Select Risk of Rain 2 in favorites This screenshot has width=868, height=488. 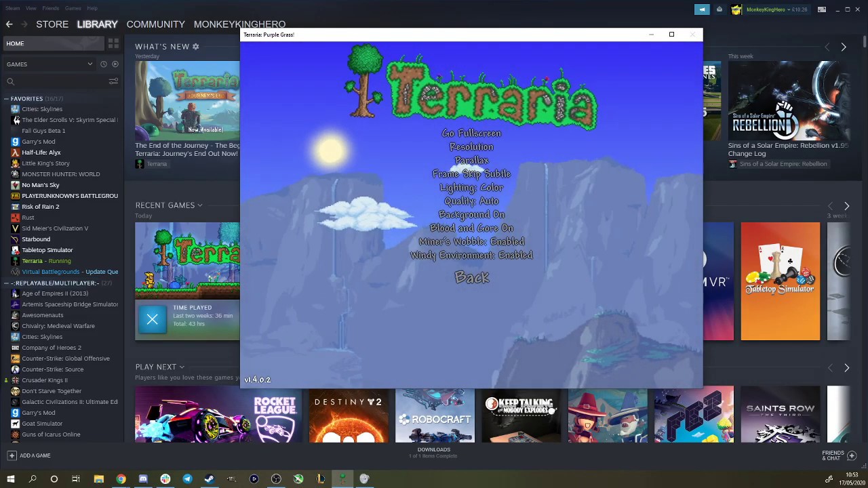(40, 207)
